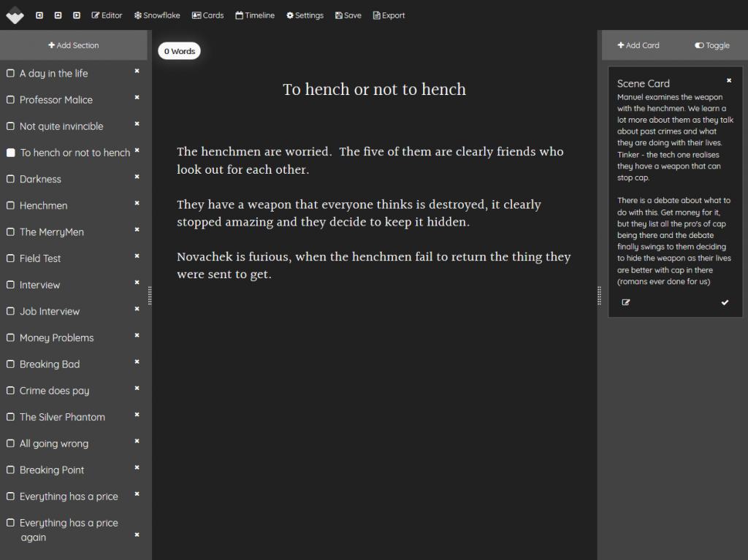Edit the Scene Card with pencil icon
Viewport: 748px width, 560px height.
pyautogui.click(x=626, y=302)
